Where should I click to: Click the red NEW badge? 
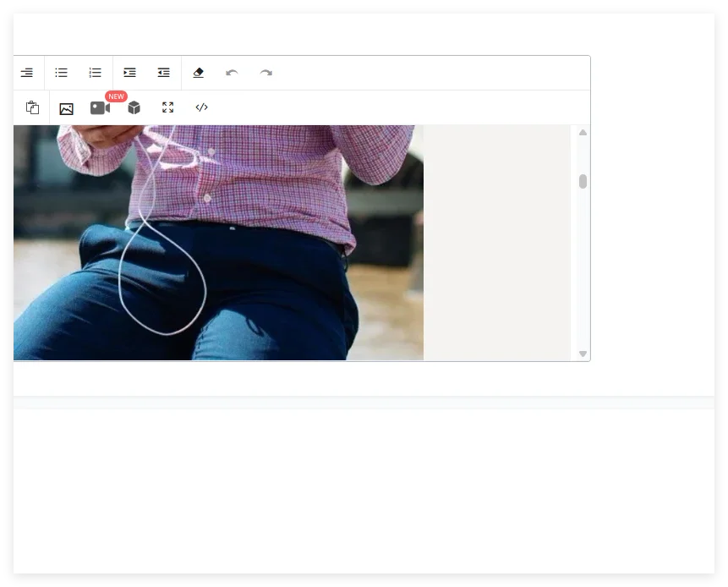tap(116, 96)
